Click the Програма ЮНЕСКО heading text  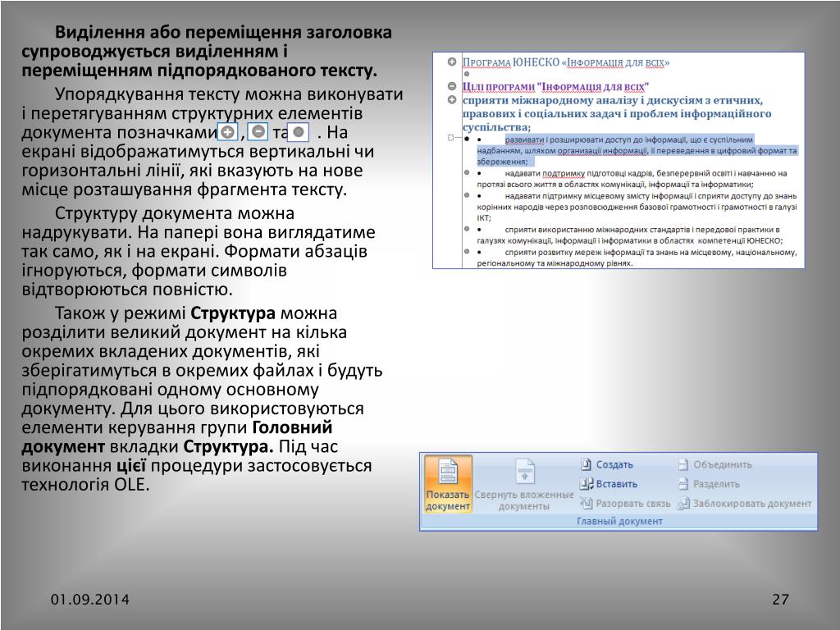click(566, 62)
